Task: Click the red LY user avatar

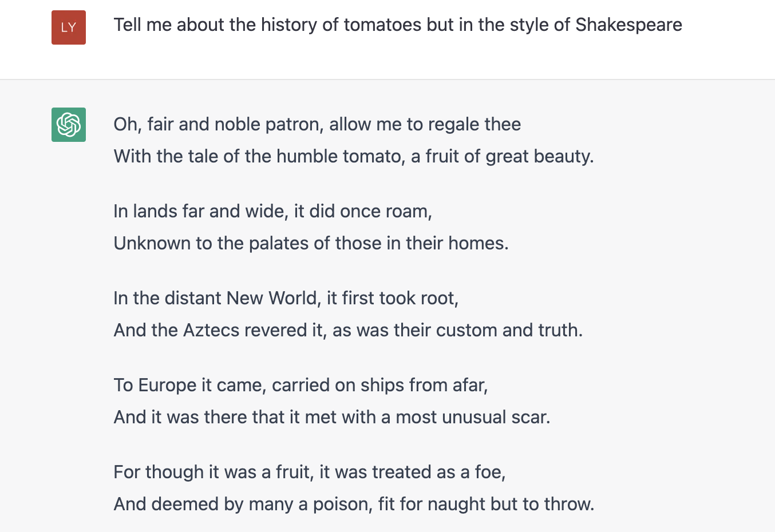Action: 69,27
